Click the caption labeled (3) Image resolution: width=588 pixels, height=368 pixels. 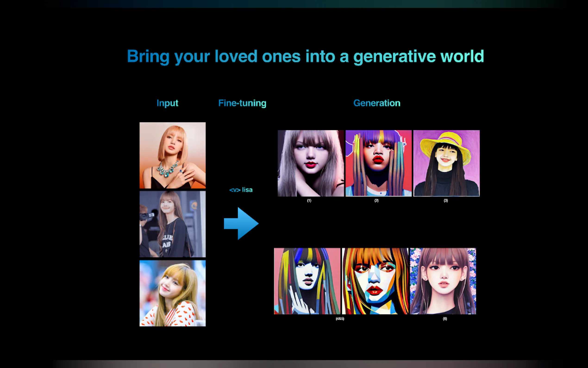click(446, 200)
